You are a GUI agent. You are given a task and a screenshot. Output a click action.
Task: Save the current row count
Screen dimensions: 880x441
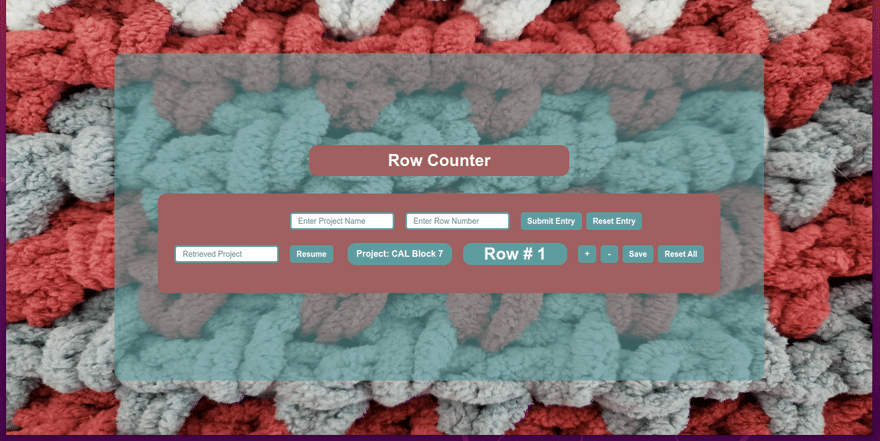[x=638, y=254]
